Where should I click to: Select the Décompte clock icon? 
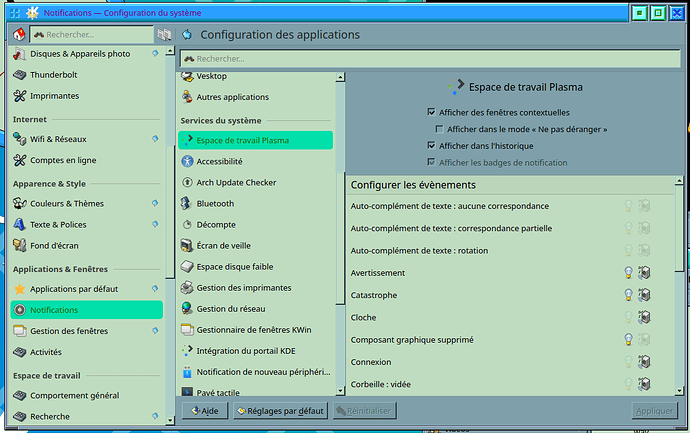point(187,224)
